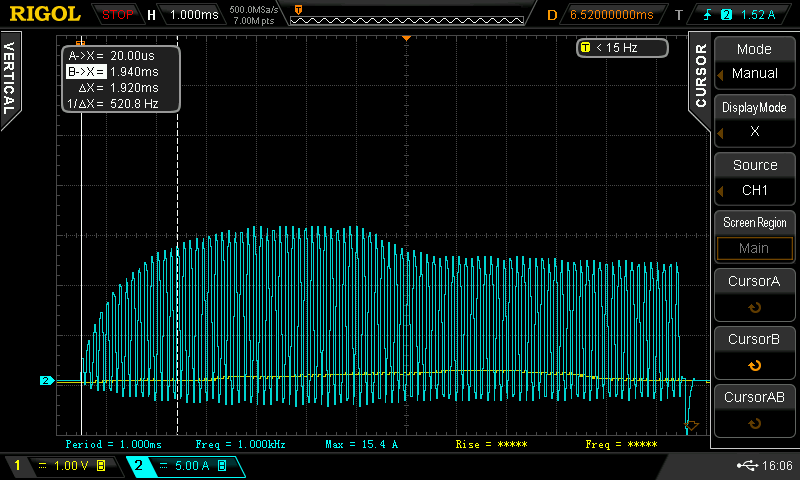Click the waveform memory overview bar
The image size is (800, 480).
[407, 20]
